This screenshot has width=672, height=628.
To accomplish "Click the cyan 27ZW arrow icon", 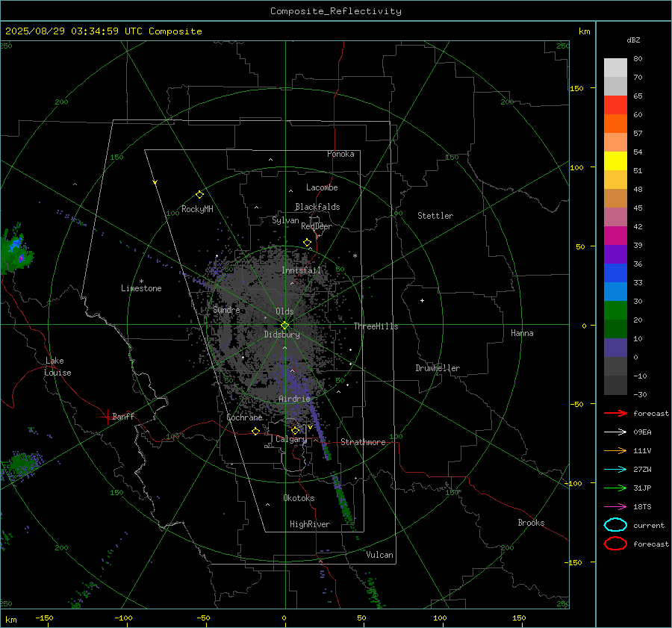I will click(x=615, y=469).
